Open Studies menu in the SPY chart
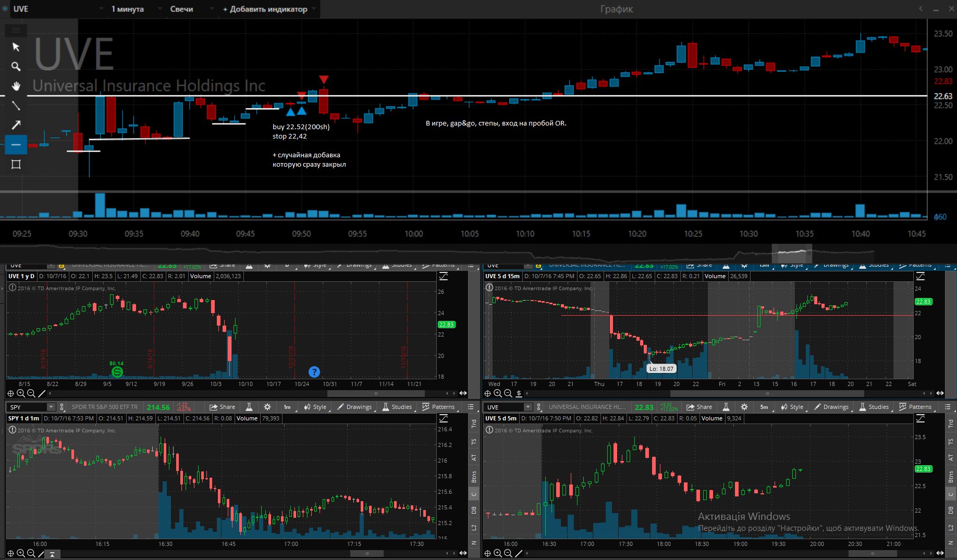 pos(397,407)
